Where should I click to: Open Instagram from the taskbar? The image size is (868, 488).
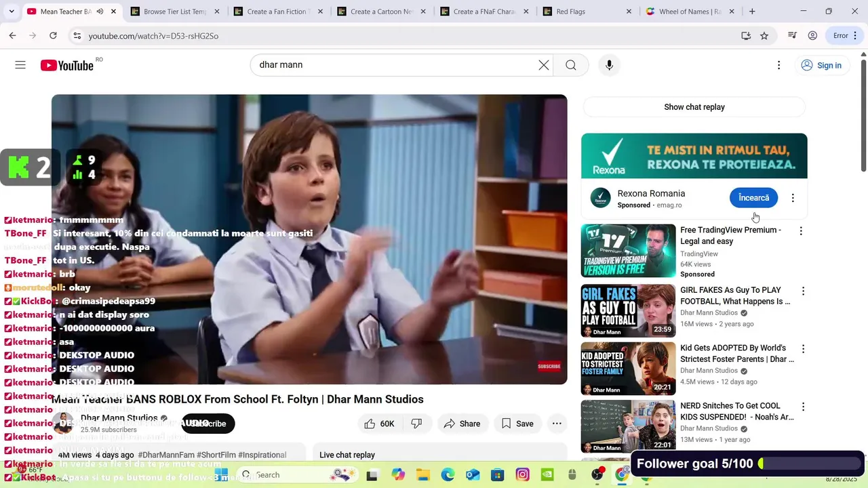(522, 474)
